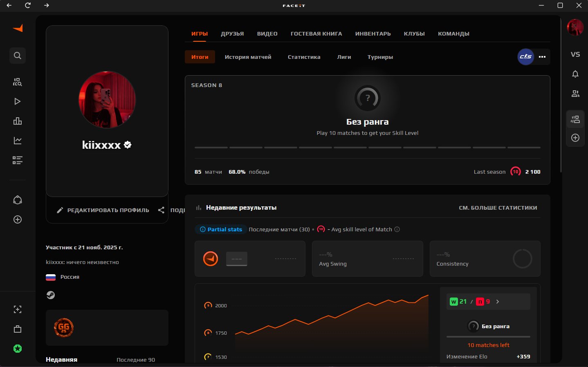This screenshot has width=588, height=367.
Task: Open the VS icon in right sidebar
Action: click(x=575, y=54)
